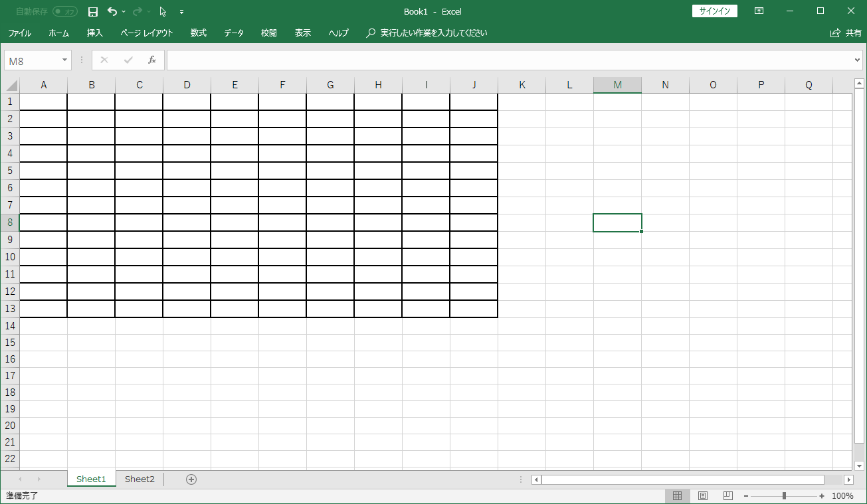Viewport: 867px width, 504px height.
Task: Click inside the formula bar field
Action: pos(509,60)
